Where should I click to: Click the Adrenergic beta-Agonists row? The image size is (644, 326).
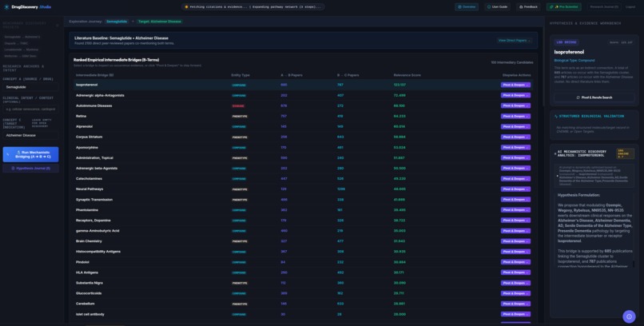[x=303, y=169]
